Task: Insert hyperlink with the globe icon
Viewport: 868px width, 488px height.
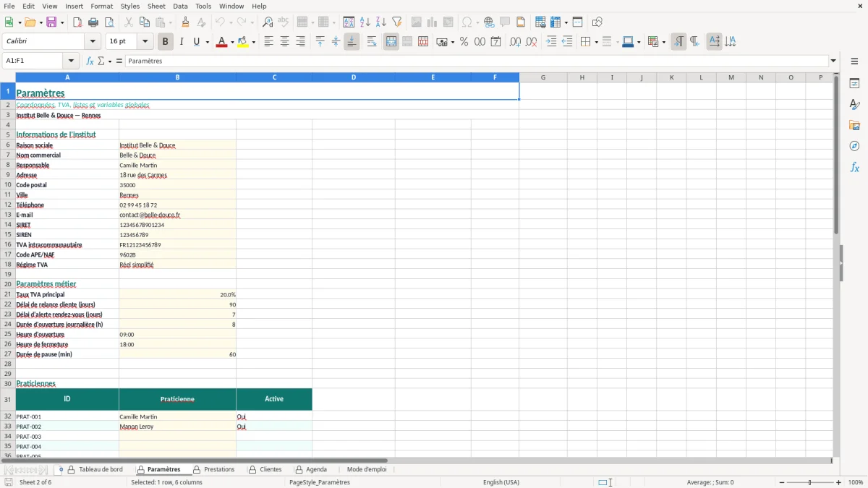Action: (489, 22)
